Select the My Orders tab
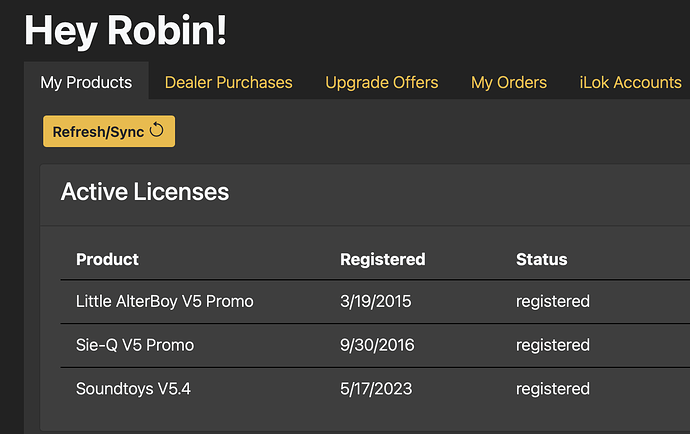This screenshot has width=690, height=434. click(509, 82)
